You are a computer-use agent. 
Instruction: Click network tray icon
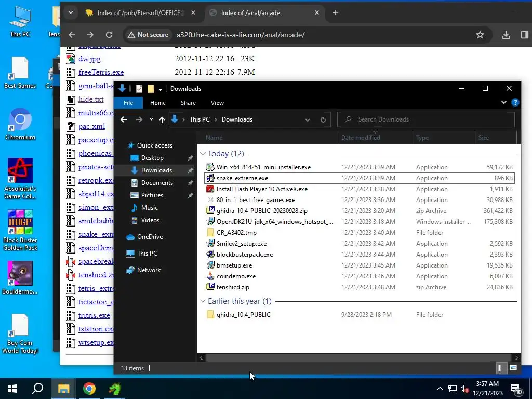453,389
